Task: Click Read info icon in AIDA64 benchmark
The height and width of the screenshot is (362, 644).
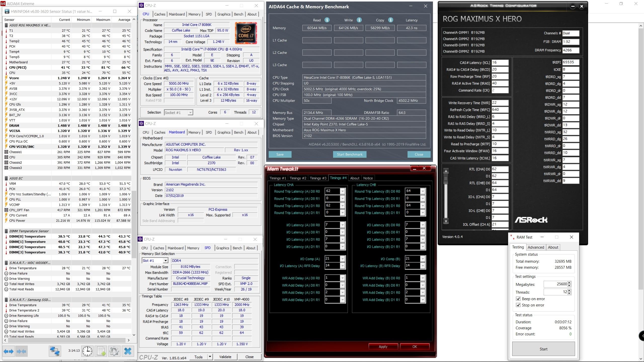Action: [327, 20]
